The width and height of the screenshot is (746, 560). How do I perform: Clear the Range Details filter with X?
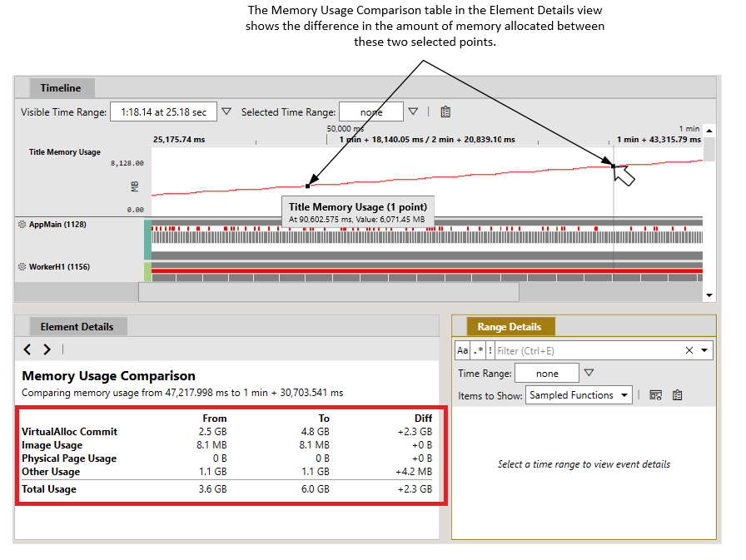(x=689, y=350)
